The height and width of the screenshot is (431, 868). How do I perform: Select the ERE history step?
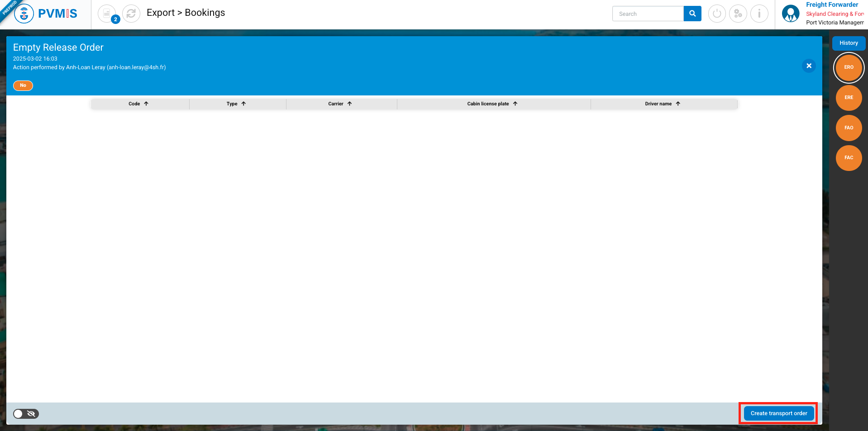click(849, 98)
